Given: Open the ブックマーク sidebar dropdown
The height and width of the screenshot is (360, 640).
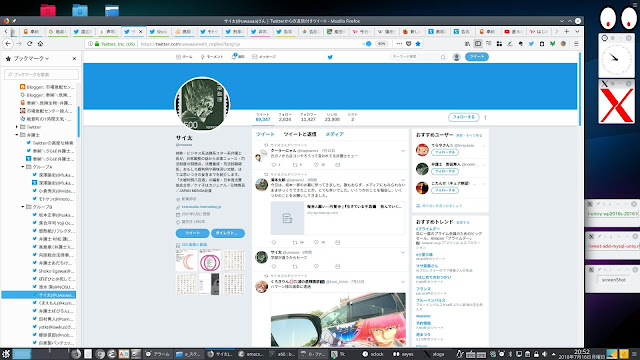Looking at the screenshot, I should point(31,59).
